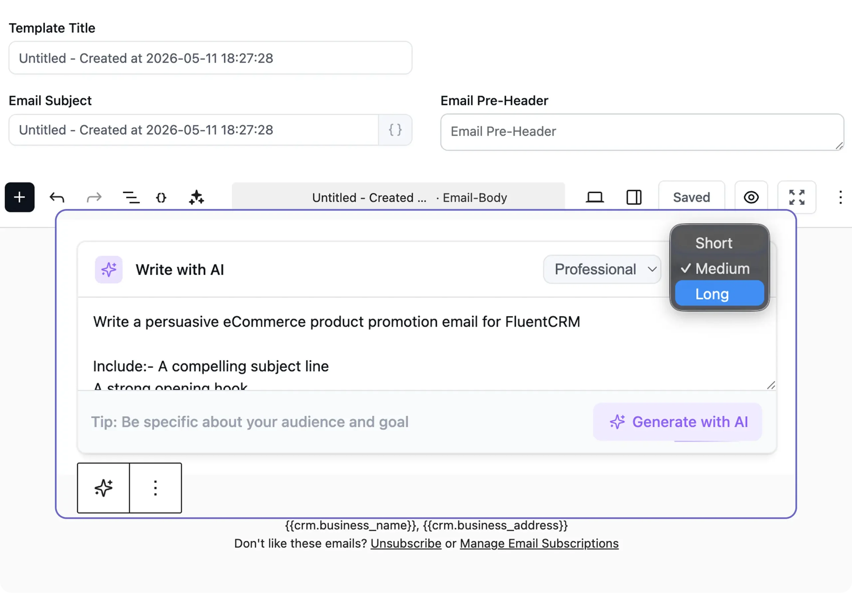Click the Email Pre-Header text area

click(x=642, y=132)
